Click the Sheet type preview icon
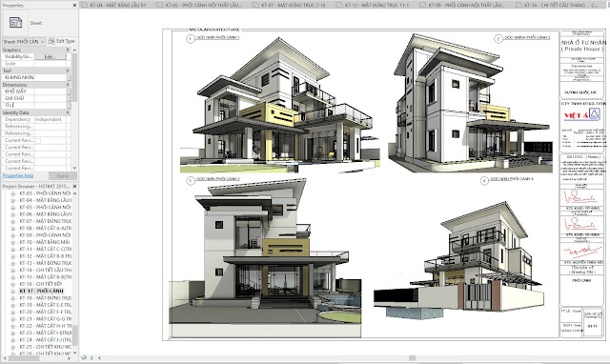The height and width of the screenshot is (364, 610). pyautogui.click(x=15, y=23)
